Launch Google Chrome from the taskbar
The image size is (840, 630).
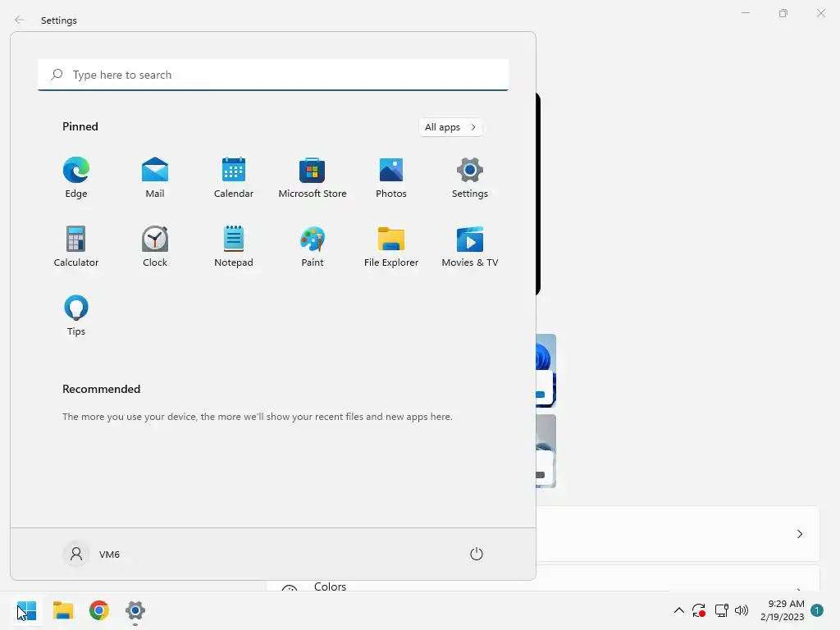99,610
